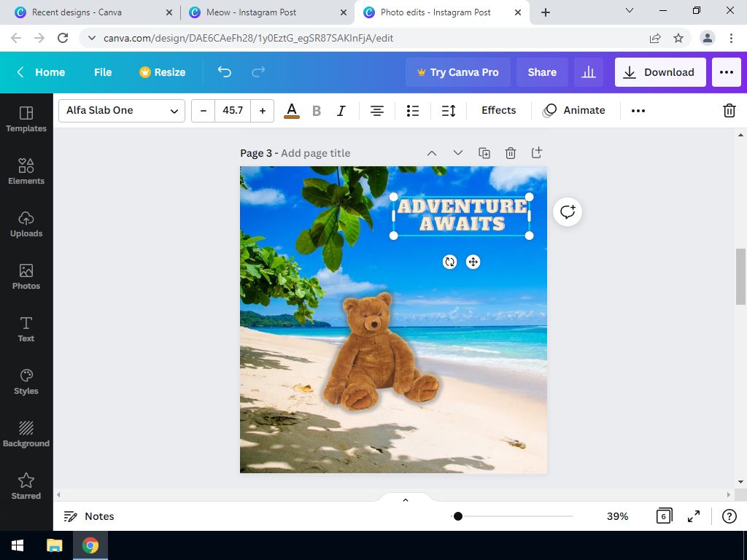Viewport: 747px width, 560px height.
Task: Open the text color picker
Action: [292, 111]
